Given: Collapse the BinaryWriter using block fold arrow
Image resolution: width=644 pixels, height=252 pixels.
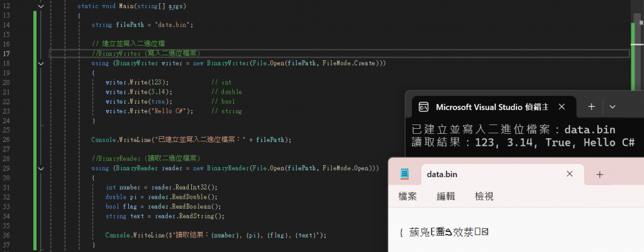Looking at the screenshot, I should (41, 63).
